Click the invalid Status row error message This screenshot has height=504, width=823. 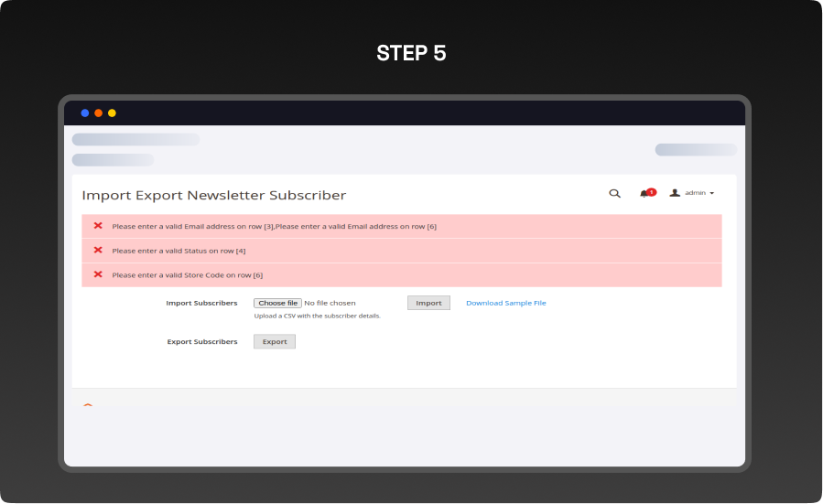[x=179, y=251]
